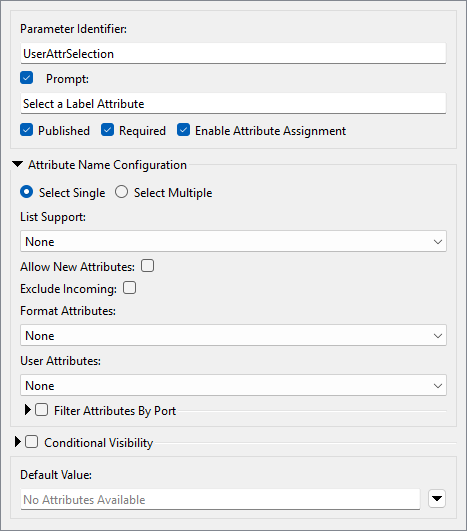Image resolution: width=467 pixels, height=531 pixels.
Task: Click the 'Parameter Identifier:' label
Action: [x=73, y=29]
